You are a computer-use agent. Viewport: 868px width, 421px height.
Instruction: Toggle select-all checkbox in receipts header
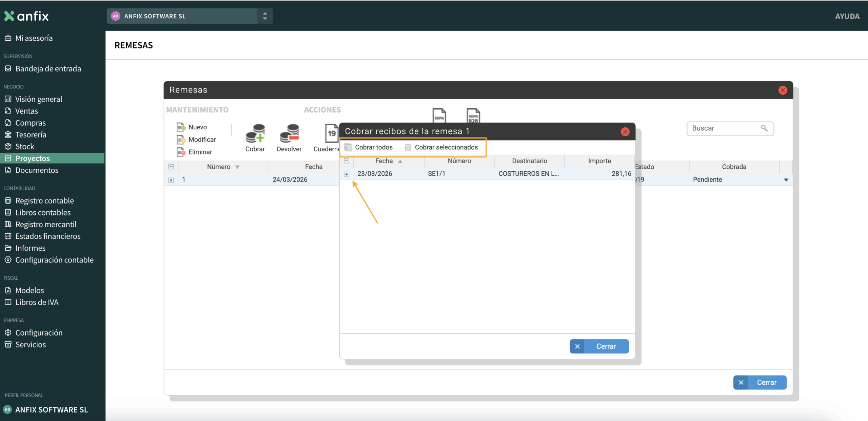[347, 161]
